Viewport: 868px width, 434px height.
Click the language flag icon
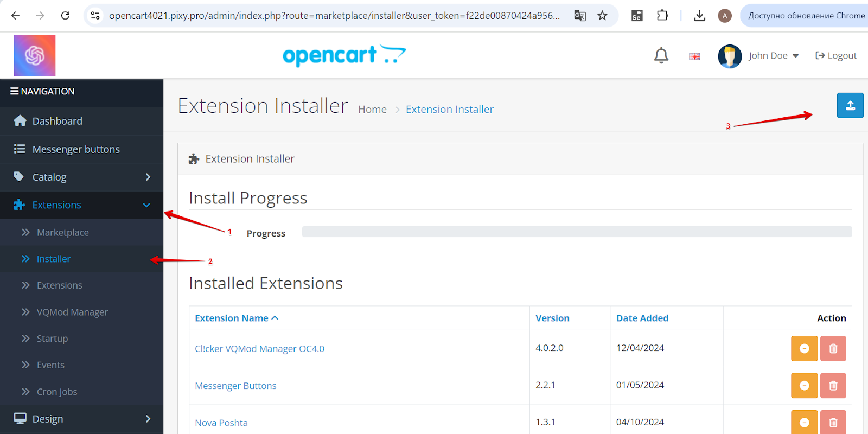pyautogui.click(x=695, y=56)
